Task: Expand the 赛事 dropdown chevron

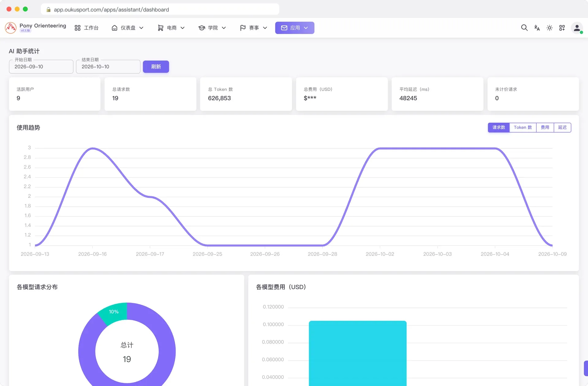Action: point(265,28)
